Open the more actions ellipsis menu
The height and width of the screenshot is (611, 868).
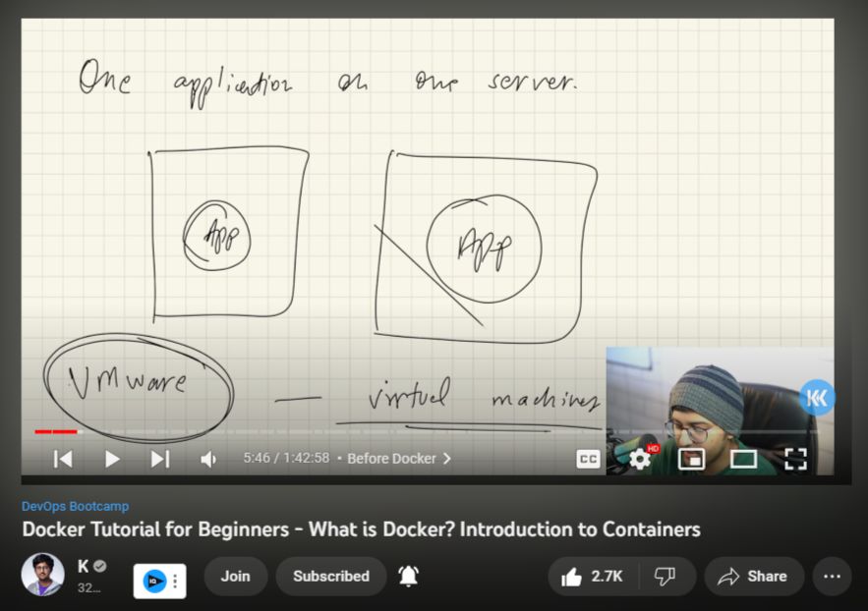832,577
